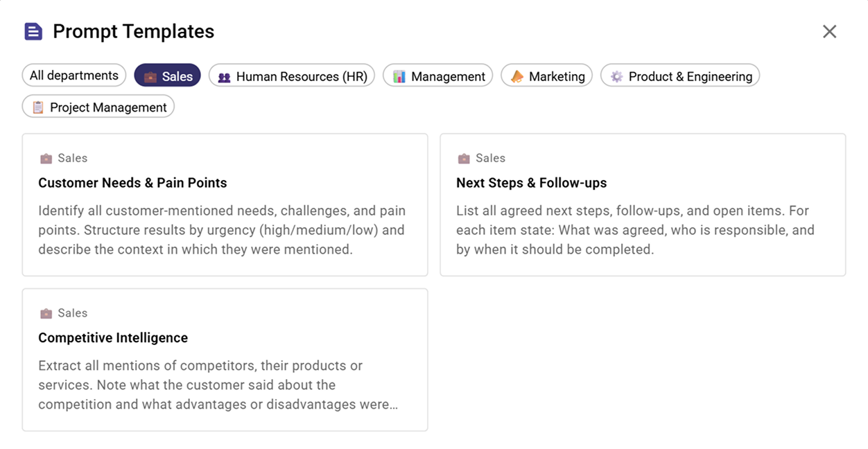Image resolution: width=868 pixels, height=449 pixels.
Task: Enable the Marketing department filter
Action: [x=547, y=76]
